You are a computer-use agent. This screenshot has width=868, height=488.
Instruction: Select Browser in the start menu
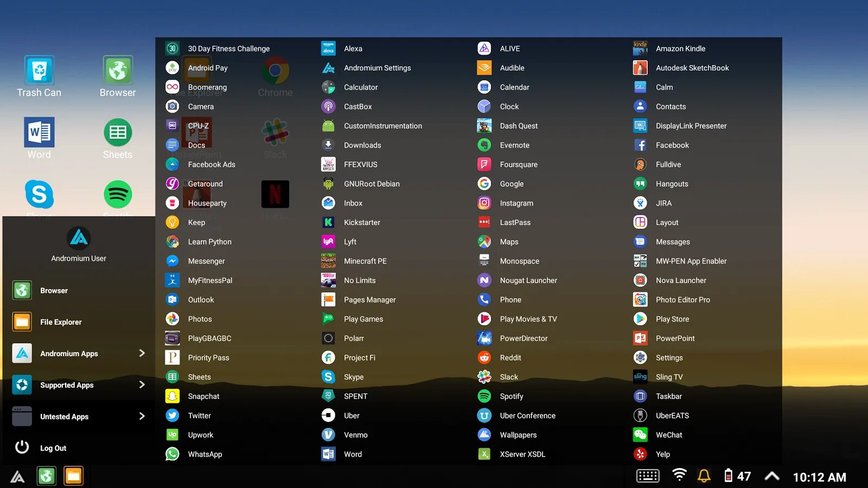coord(79,291)
